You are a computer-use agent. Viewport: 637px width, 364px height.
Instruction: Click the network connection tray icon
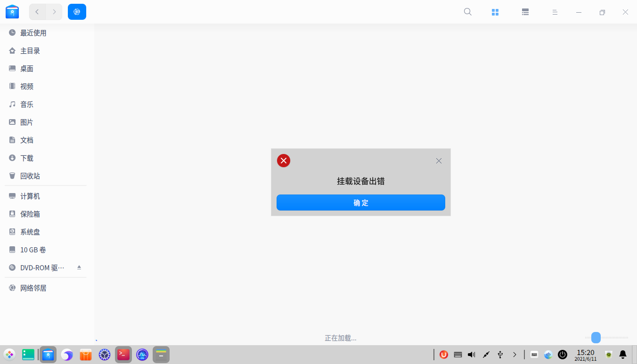tap(486, 355)
